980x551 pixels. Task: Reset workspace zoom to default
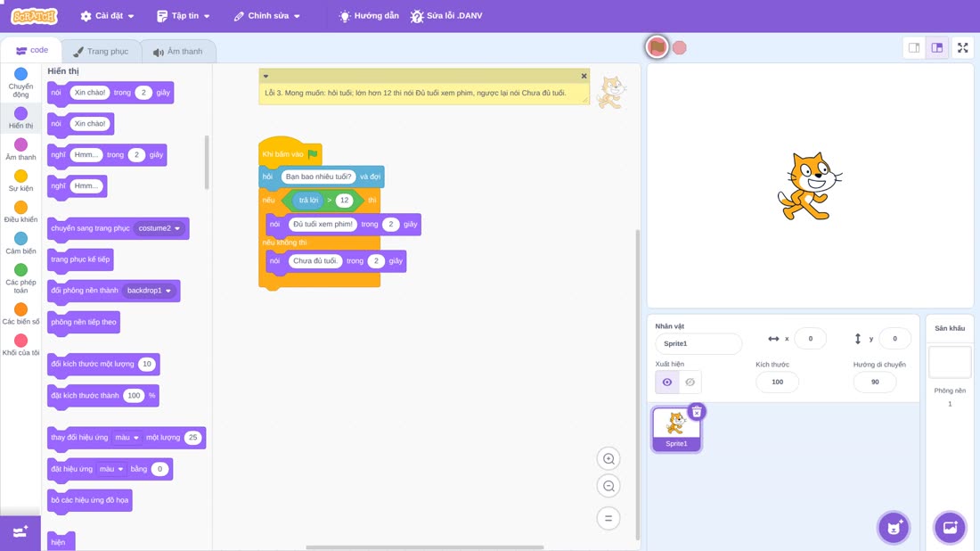coord(608,519)
